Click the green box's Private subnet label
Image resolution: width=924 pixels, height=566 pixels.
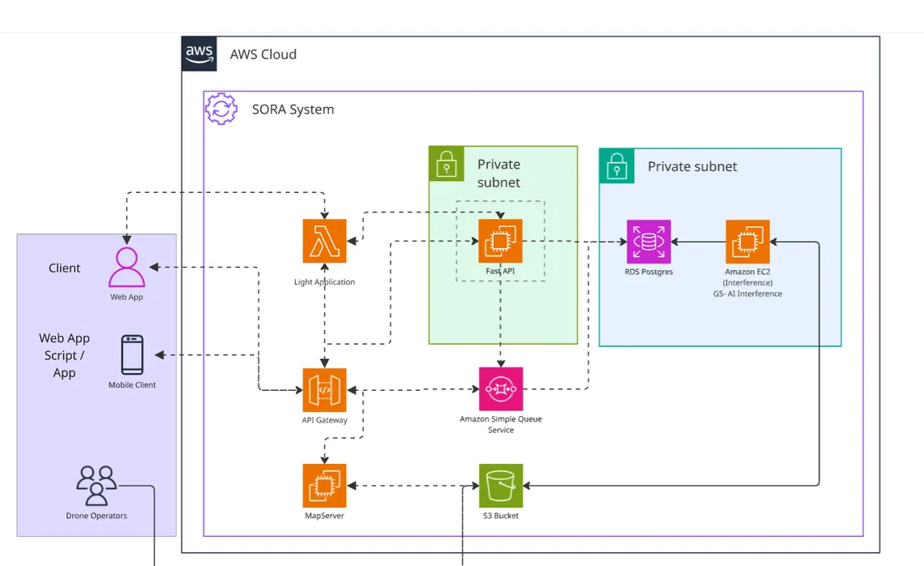[498, 174]
